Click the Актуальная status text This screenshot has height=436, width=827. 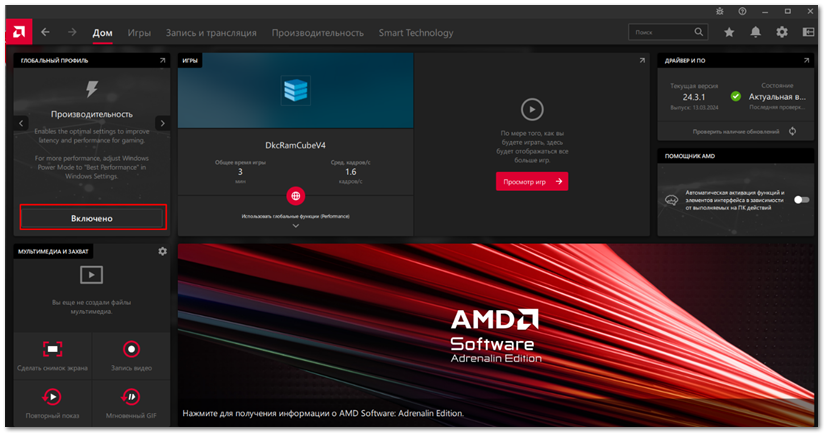[x=777, y=97]
